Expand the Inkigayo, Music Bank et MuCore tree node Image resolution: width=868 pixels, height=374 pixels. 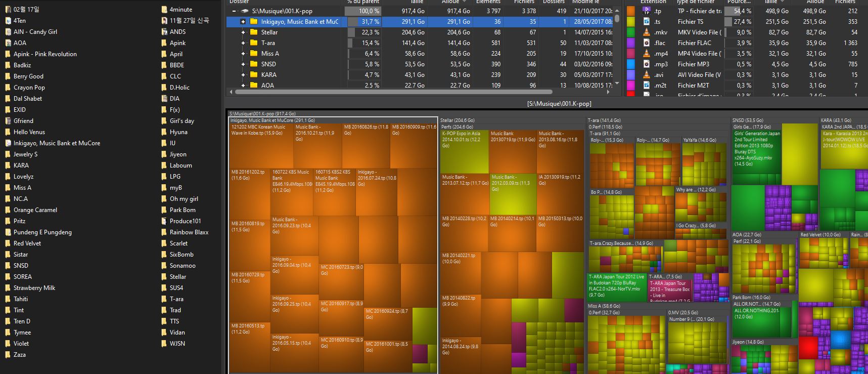[x=243, y=22]
